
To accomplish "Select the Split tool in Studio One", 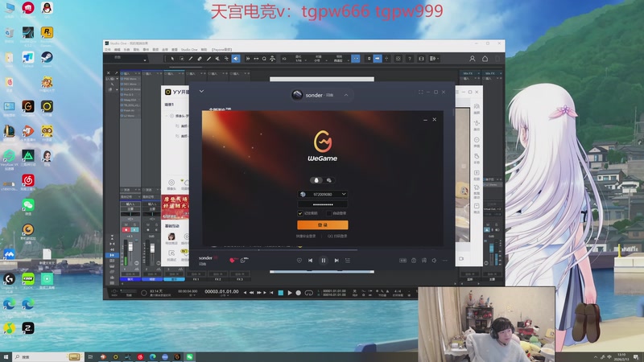I will 191,59.
